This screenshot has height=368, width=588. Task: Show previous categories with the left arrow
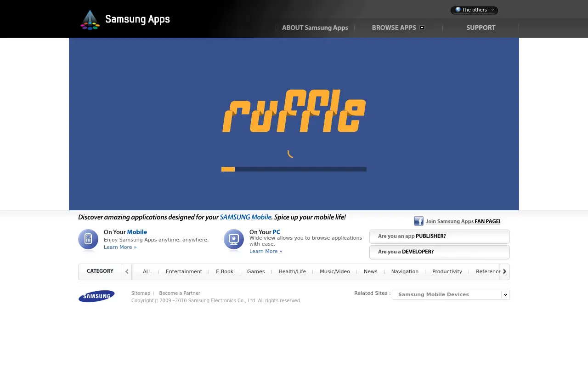click(x=127, y=271)
